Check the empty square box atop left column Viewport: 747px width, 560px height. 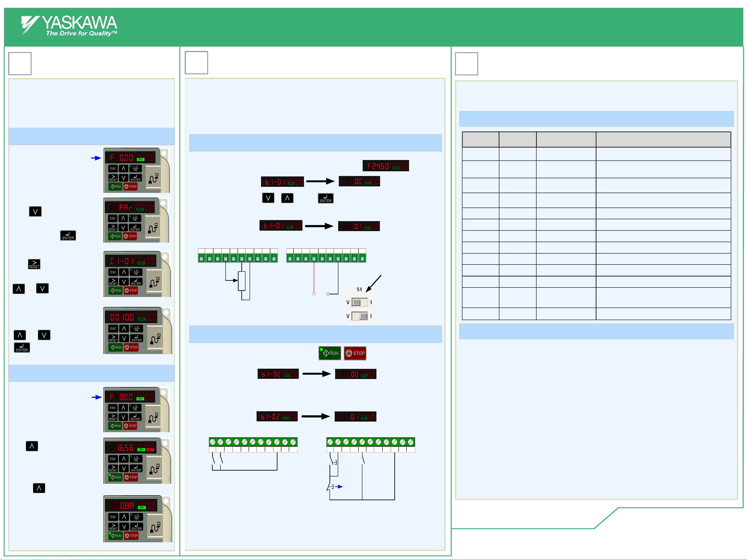(20, 63)
